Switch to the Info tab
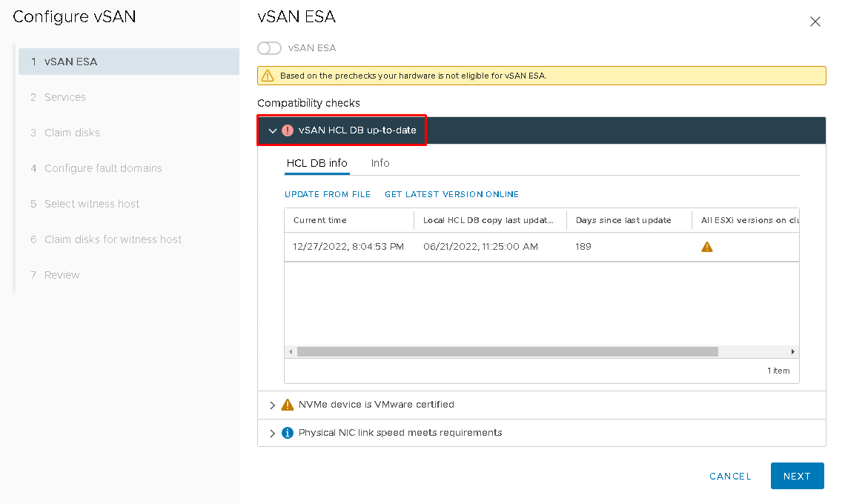 pos(380,163)
